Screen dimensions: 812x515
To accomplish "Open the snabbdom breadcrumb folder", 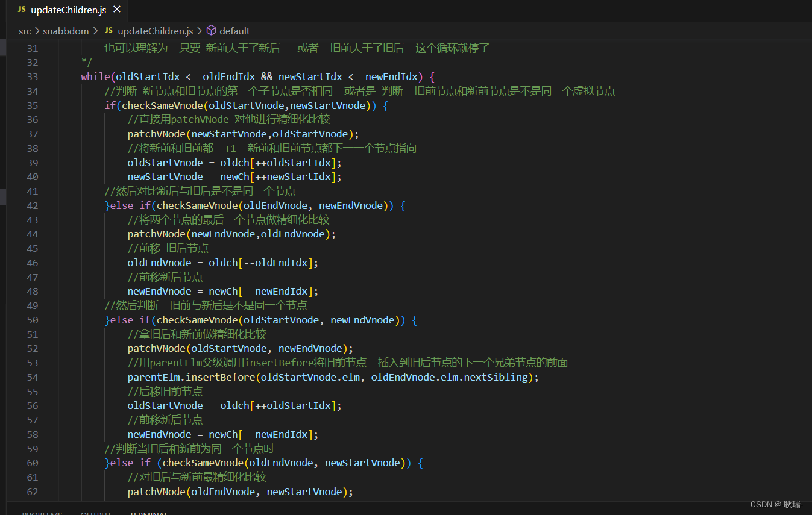I will coord(66,31).
